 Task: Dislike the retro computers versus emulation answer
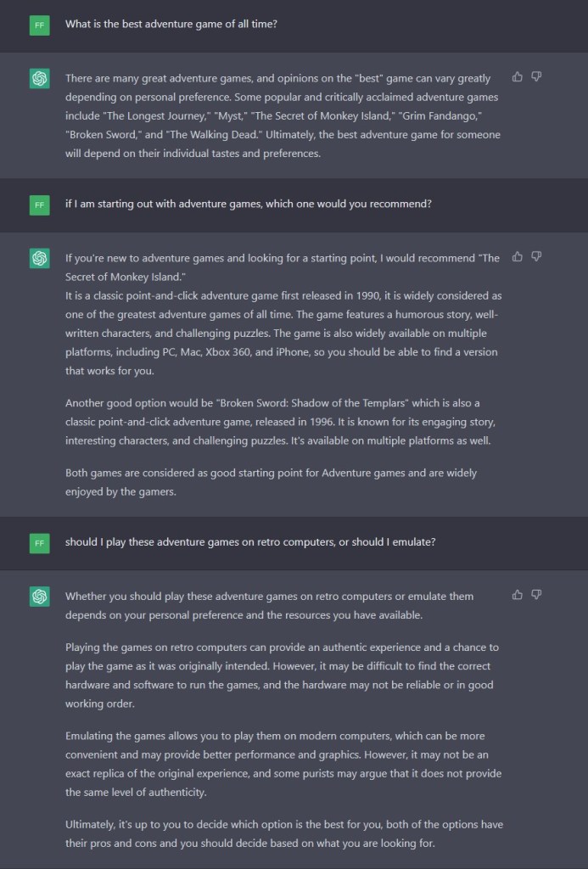[536, 595]
